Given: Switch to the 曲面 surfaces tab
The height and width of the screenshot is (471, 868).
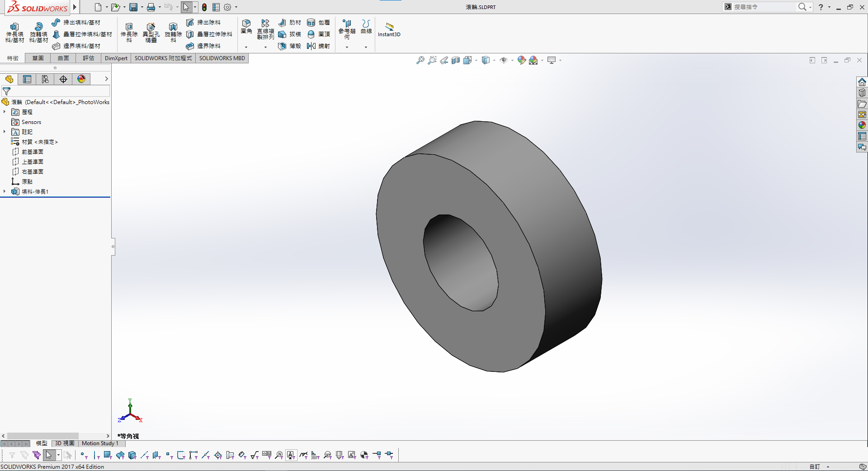Looking at the screenshot, I should coord(63,58).
